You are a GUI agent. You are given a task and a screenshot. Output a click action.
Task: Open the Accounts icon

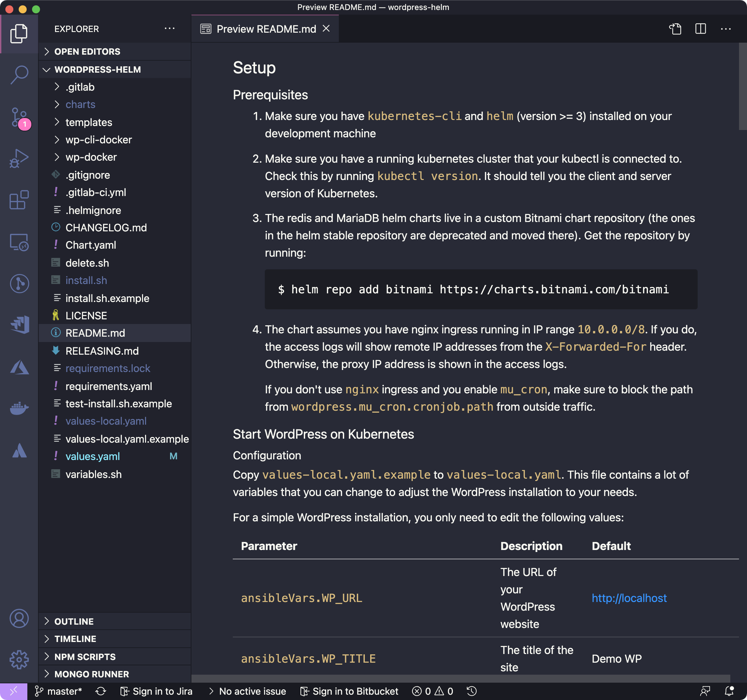[x=19, y=618]
